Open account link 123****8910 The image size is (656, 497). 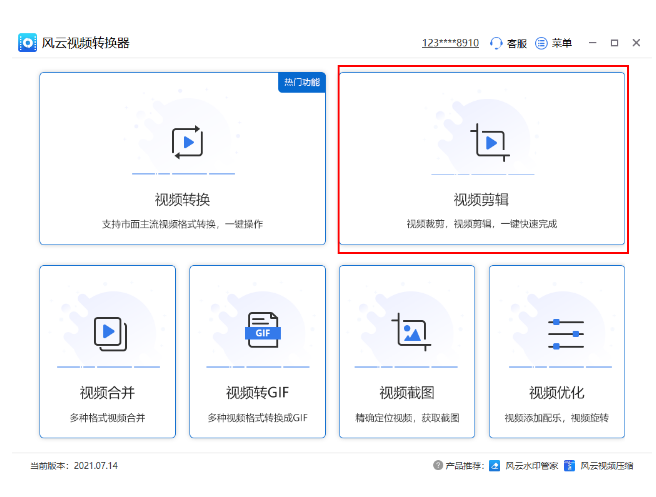[x=450, y=43]
